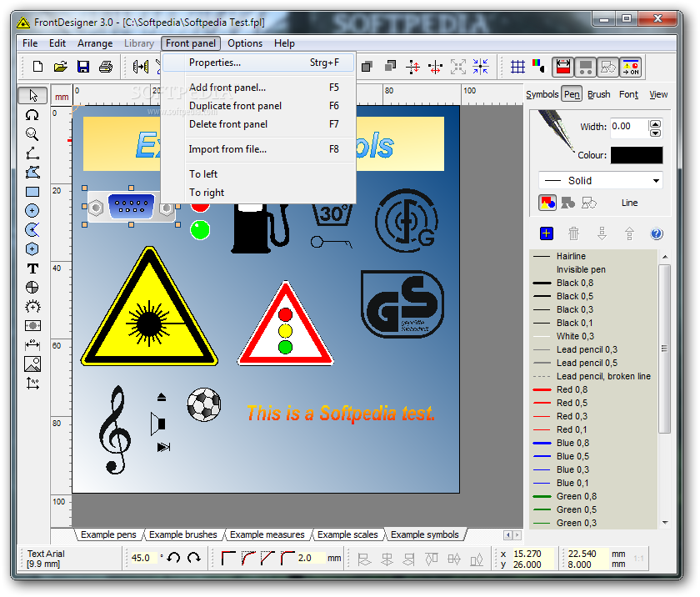Image resolution: width=700 pixels, height=597 pixels.
Task: Select the scale dial tool
Action: coord(32,307)
